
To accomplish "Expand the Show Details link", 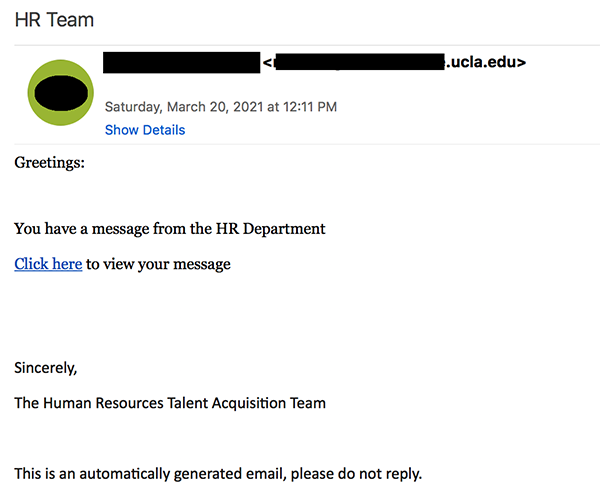I will click(x=145, y=130).
